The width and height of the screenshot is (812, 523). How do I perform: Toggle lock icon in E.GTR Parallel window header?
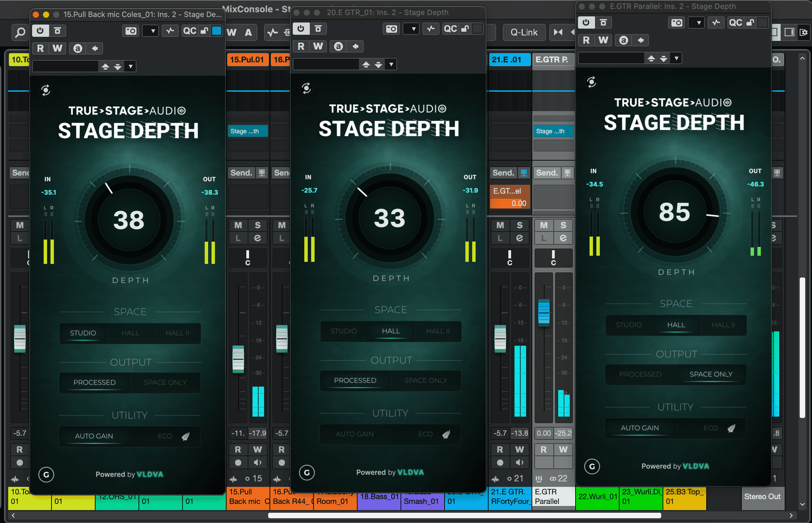tap(750, 23)
